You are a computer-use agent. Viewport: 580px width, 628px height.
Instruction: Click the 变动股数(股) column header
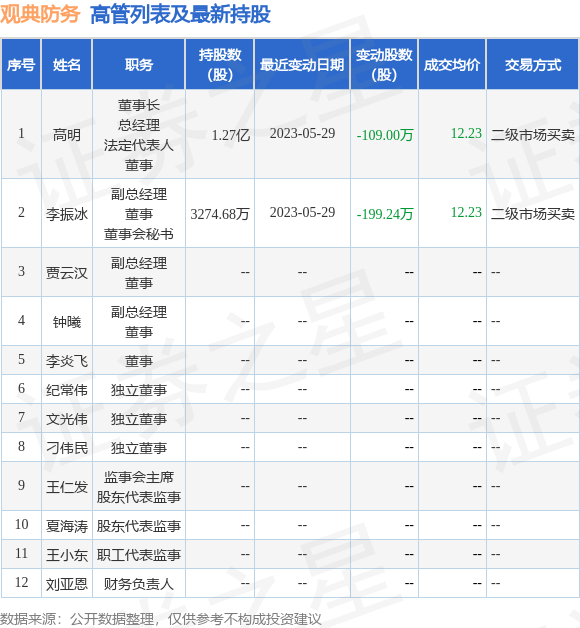(384, 64)
